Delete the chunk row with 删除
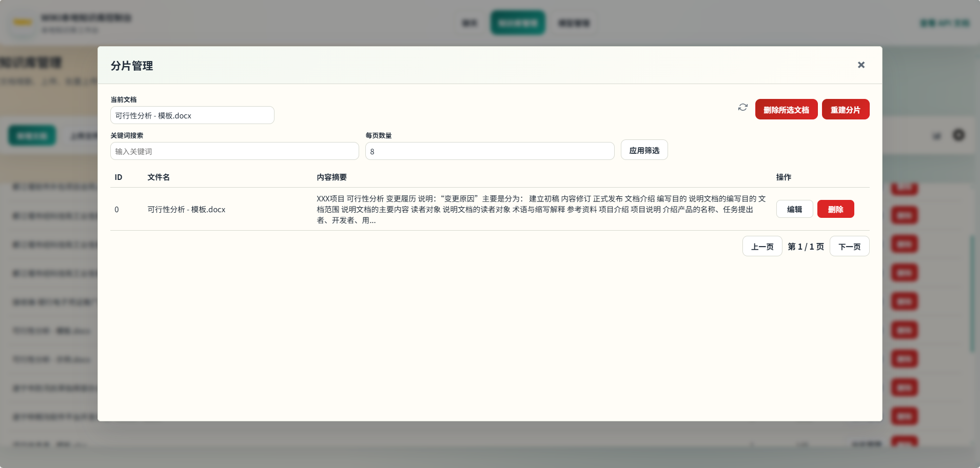This screenshot has width=980, height=468. (x=835, y=209)
